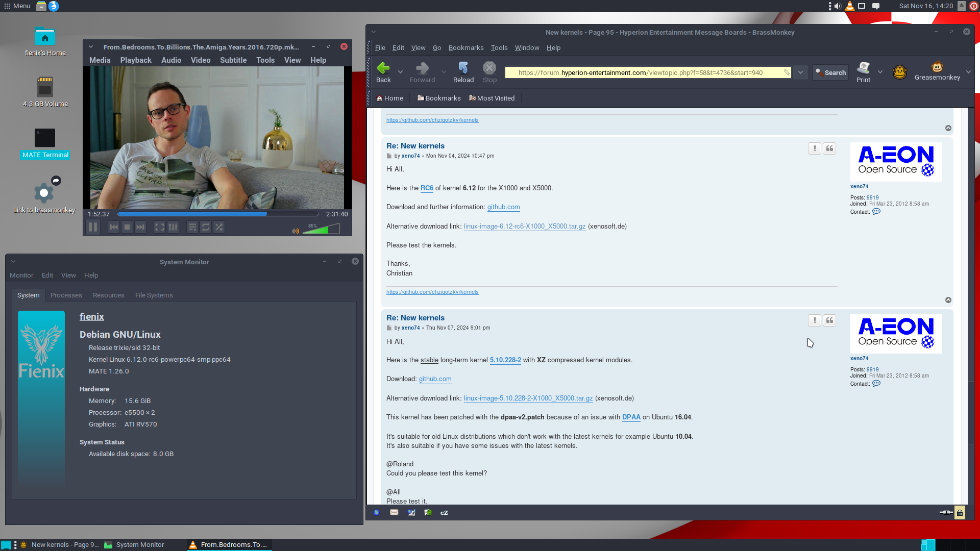The height and width of the screenshot is (551, 980).
Task: Print the current page
Action: [x=863, y=72]
